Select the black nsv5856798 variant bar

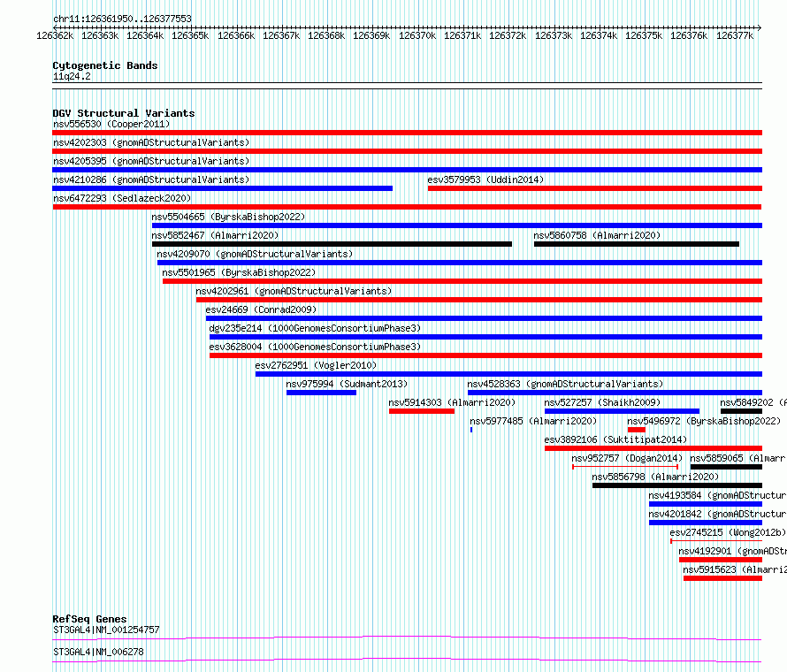coord(677,485)
